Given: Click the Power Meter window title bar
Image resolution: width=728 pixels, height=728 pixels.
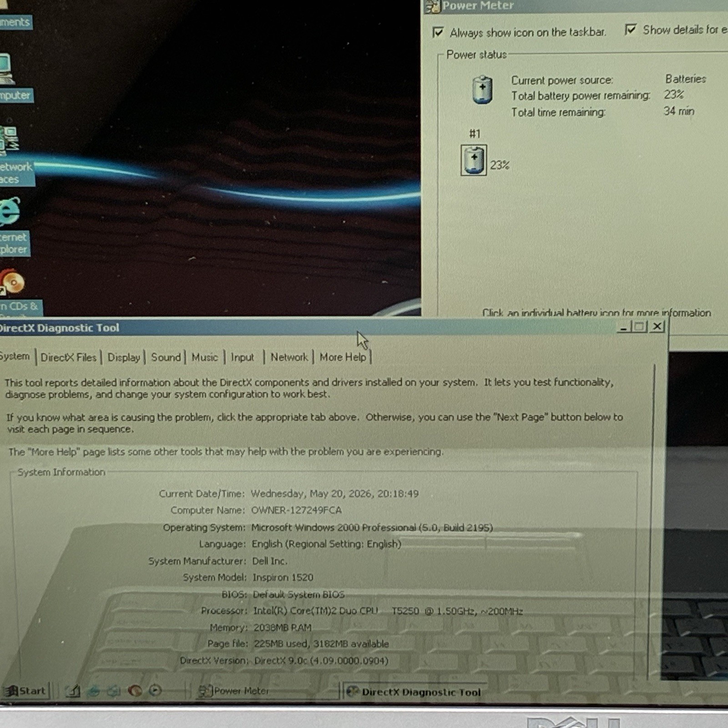Looking at the screenshot, I should [x=576, y=6].
